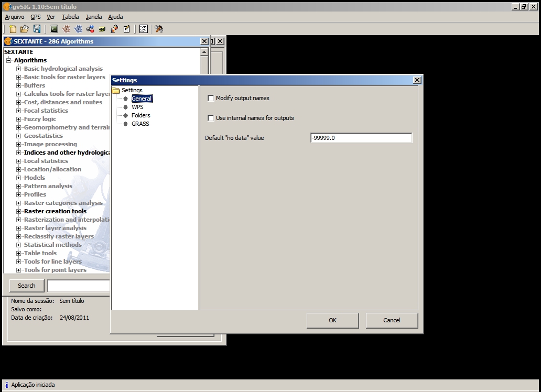This screenshot has width=541, height=392.
Task: Click the open project folder icon
Action: (25, 29)
